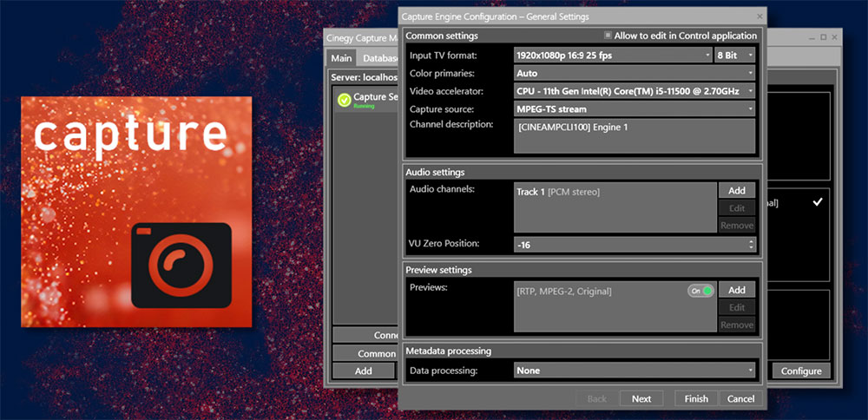This screenshot has height=420, width=868.
Task: Click the Next button
Action: pyautogui.click(x=641, y=398)
